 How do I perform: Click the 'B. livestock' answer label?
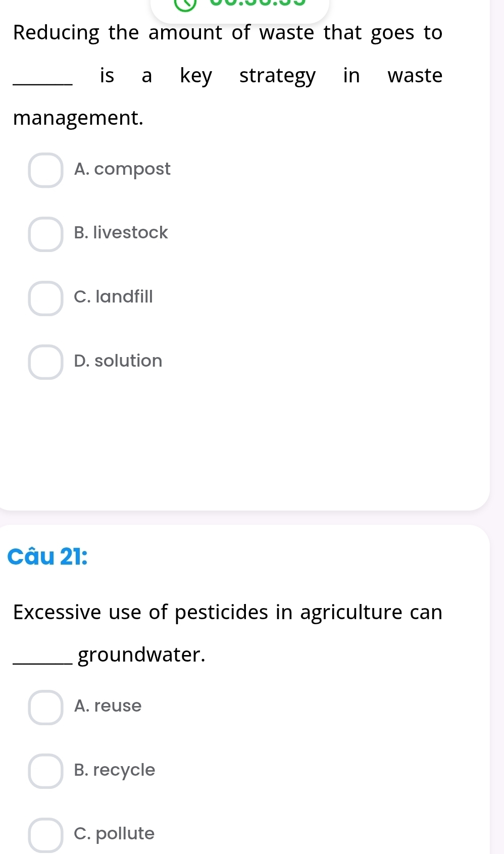coord(121,233)
